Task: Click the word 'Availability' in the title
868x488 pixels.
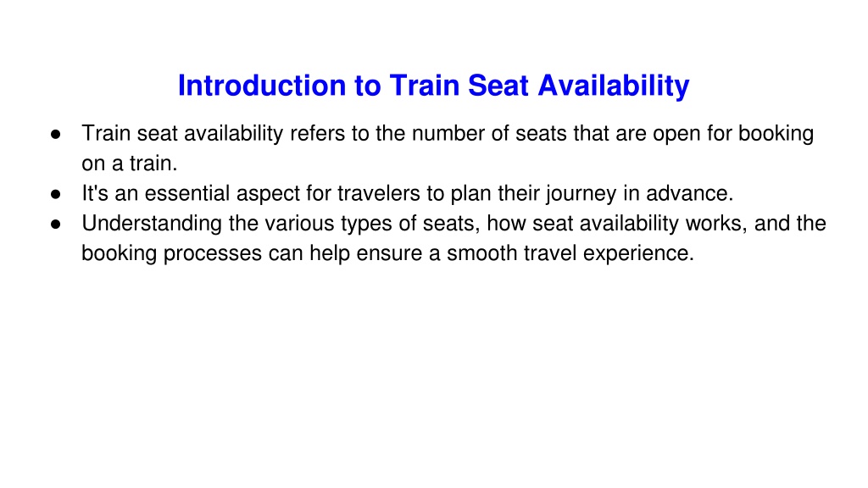Action: pyautogui.click(x=614, y=87)
